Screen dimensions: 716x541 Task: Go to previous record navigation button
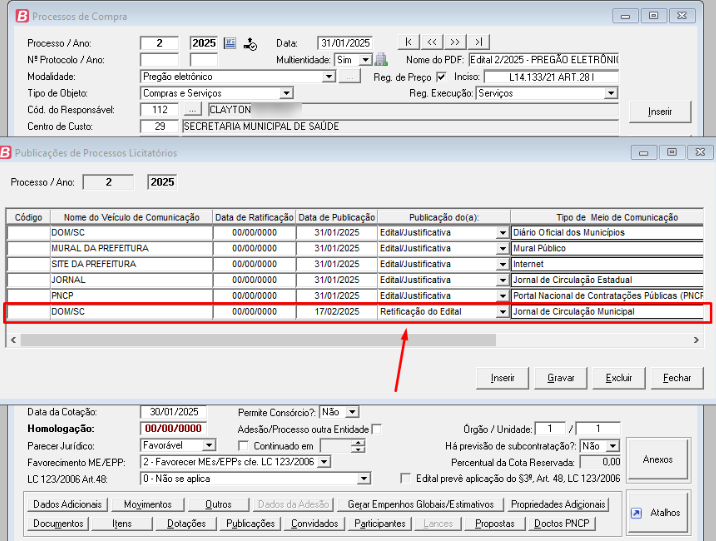click(432, 42)
